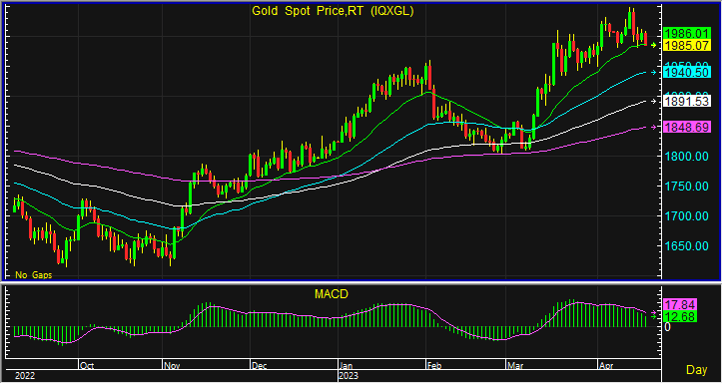
Task: Click the Jan month label on time axis
Action: [346, 366]
